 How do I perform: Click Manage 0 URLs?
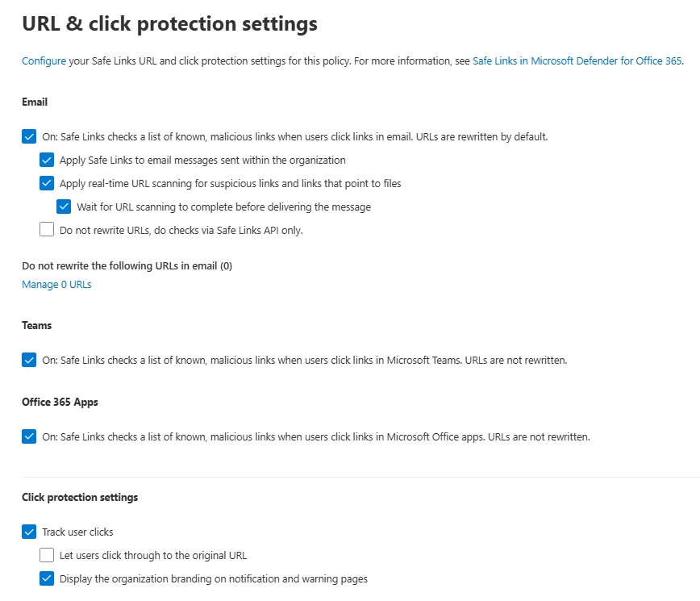click(x=56, y=284)
